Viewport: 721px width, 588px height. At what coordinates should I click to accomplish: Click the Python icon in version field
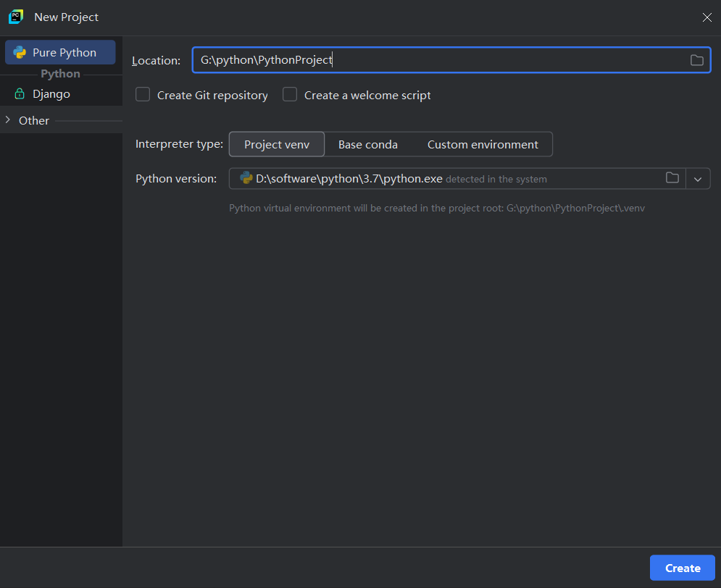(x=246, y=178)
